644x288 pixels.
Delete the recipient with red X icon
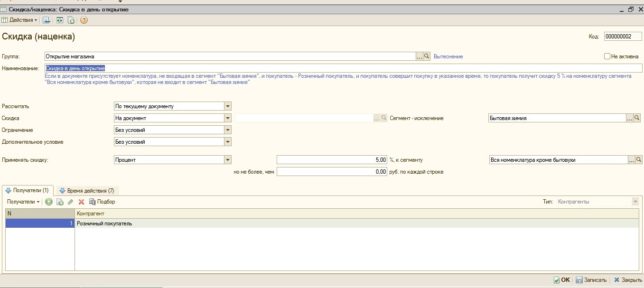coord(81,202)
